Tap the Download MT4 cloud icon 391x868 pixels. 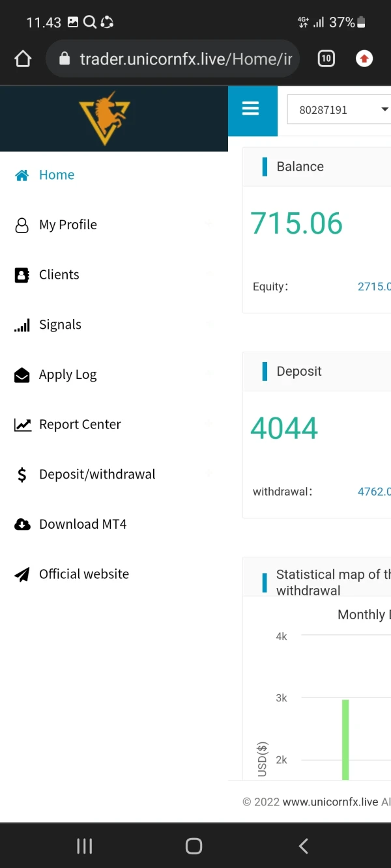point(22,525)
